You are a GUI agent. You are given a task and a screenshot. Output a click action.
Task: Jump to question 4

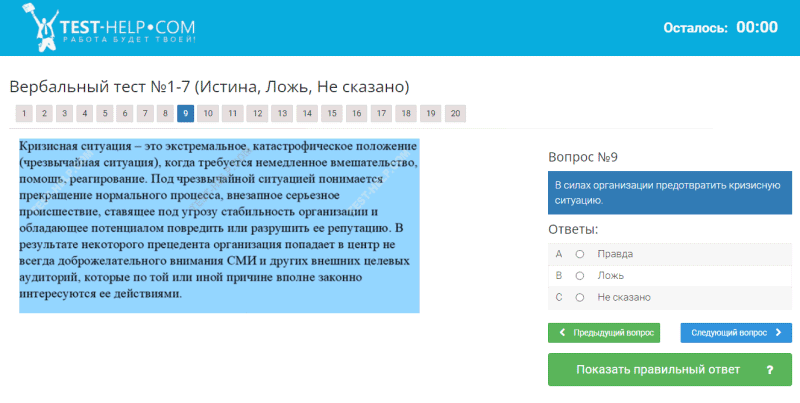85,113
